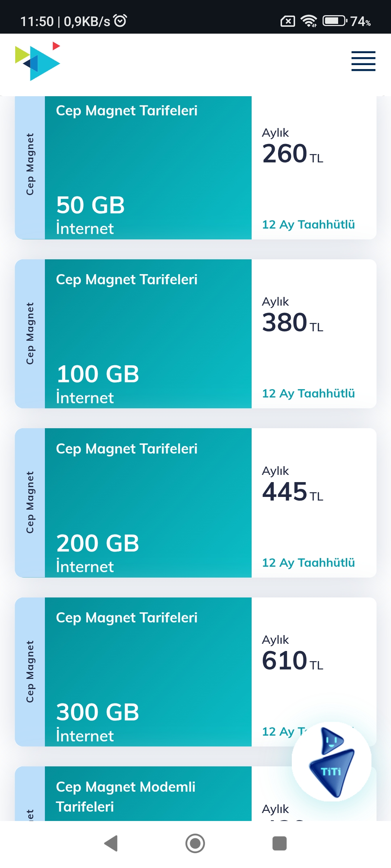Image resolution: width=391 pixels, height=868 pixels.
Task: Choose the 610 TL monthly price
Action: (293, 660)
